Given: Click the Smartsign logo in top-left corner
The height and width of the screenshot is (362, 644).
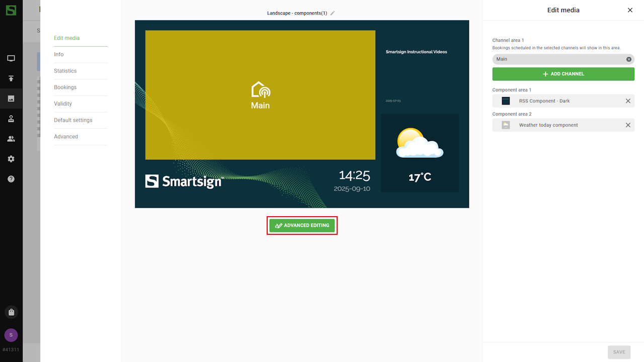Looking at the screenshot, I should (11, 10).
